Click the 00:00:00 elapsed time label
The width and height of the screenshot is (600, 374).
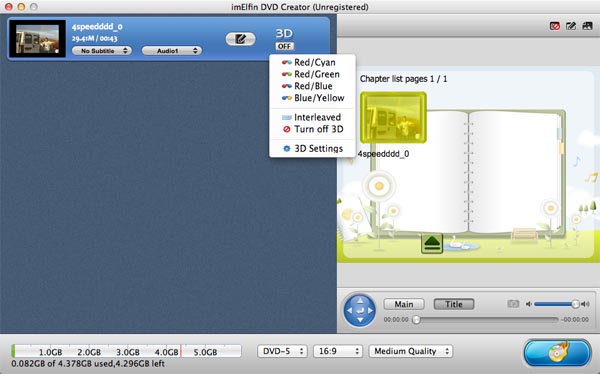396,319
